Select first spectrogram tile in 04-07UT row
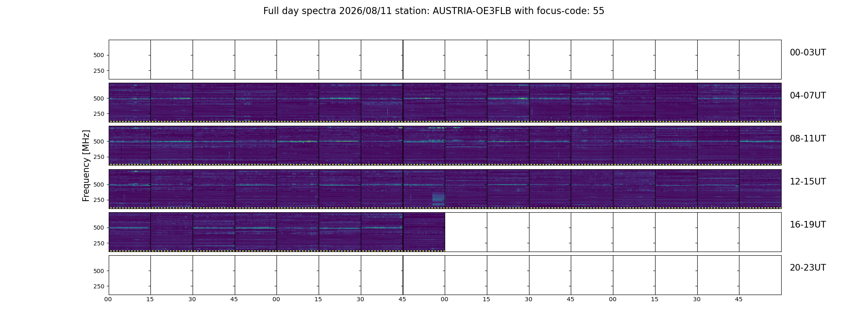This screenshot has height=331, width=868. [130, 103]
